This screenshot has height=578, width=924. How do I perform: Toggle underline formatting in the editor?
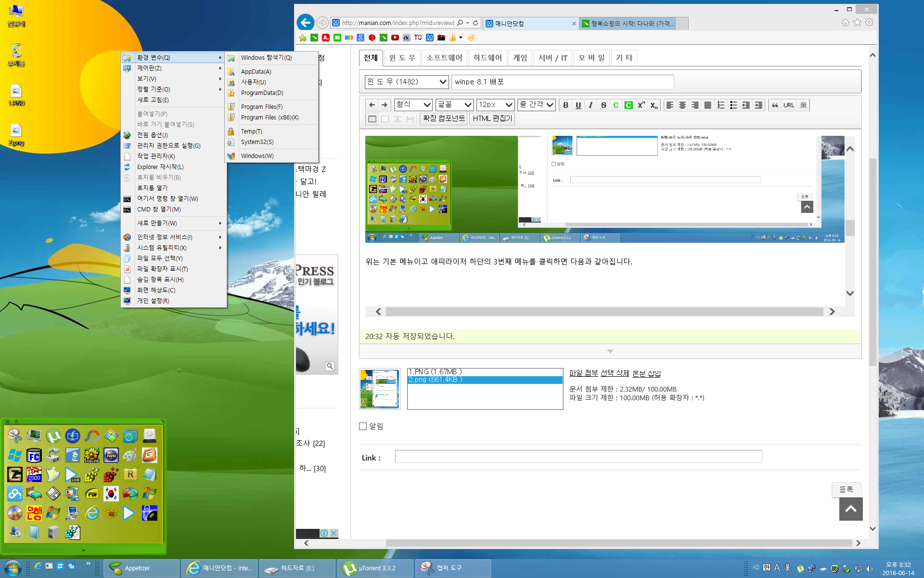[578, 105]
